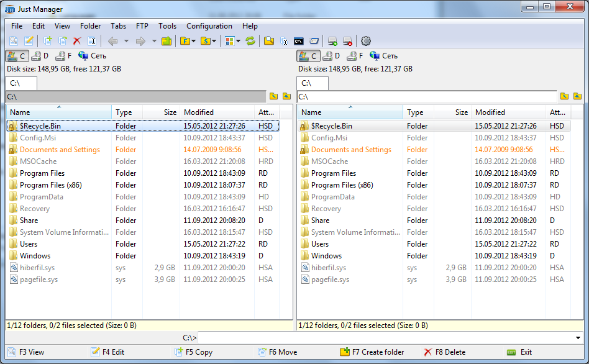Click the left panel path field

coord(136,96)
